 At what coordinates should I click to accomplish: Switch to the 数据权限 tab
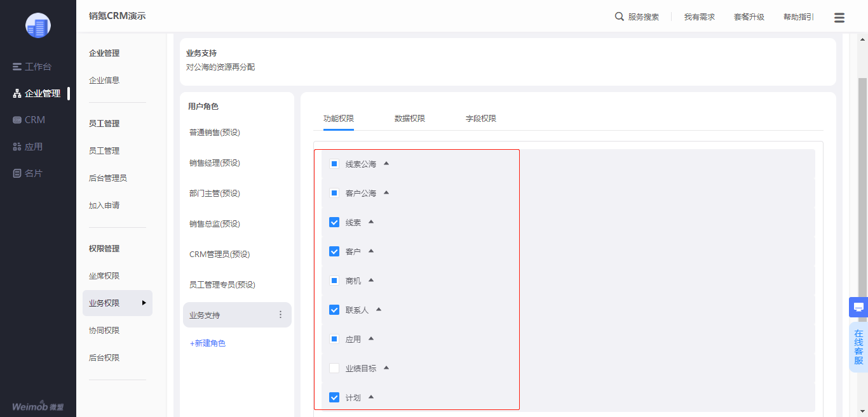(x=410, y=119)
